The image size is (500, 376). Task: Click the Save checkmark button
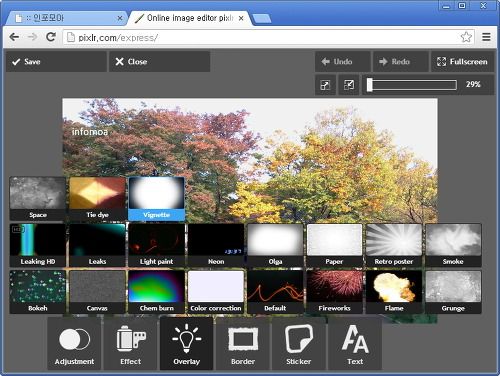56,62
